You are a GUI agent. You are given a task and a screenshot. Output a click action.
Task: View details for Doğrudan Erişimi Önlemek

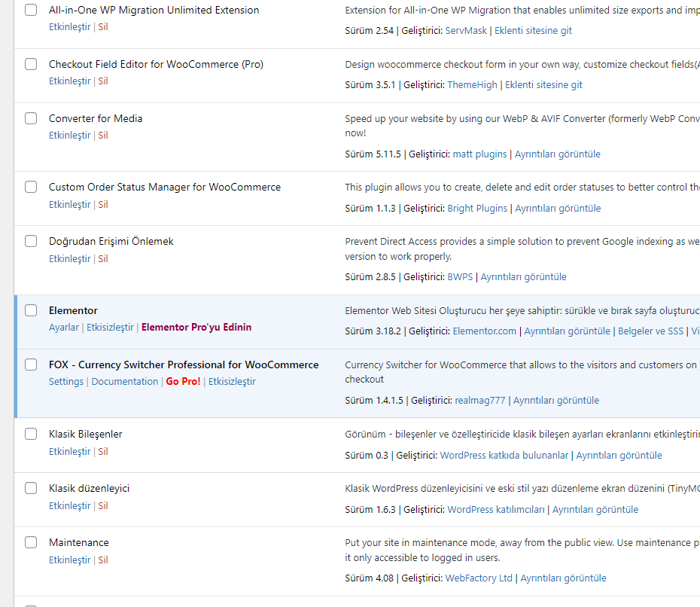click(x=523, y=277)
